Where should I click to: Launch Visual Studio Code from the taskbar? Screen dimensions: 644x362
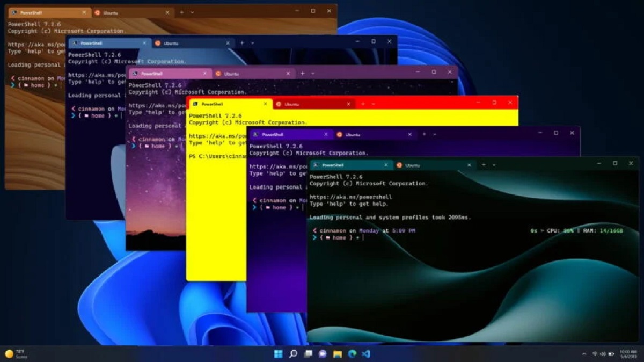(x=366, y=354)
